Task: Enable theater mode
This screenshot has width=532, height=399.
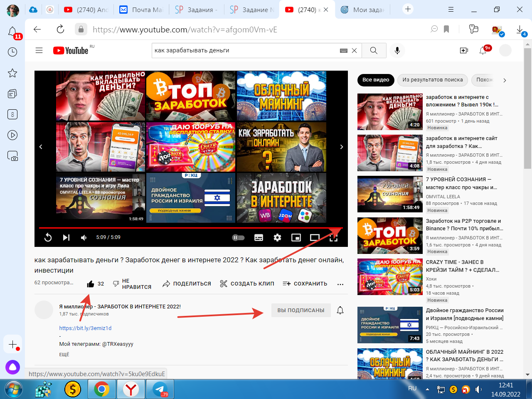Action: 315,237
